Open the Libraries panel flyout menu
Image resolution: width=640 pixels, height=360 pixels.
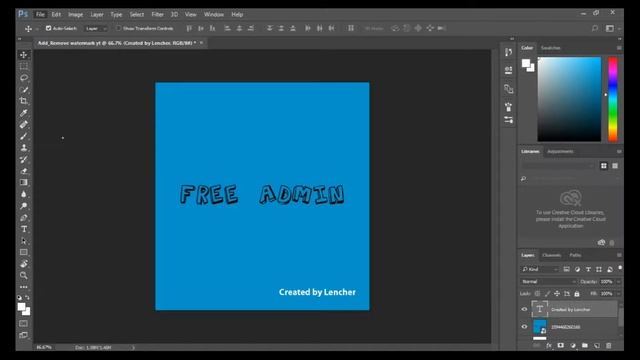[619, 151]
